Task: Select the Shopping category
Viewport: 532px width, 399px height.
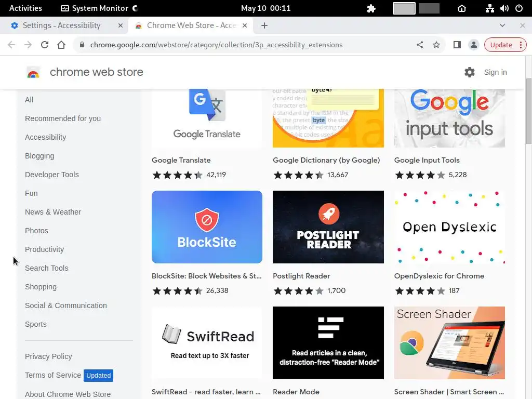Action: click(x=41, y=287)
